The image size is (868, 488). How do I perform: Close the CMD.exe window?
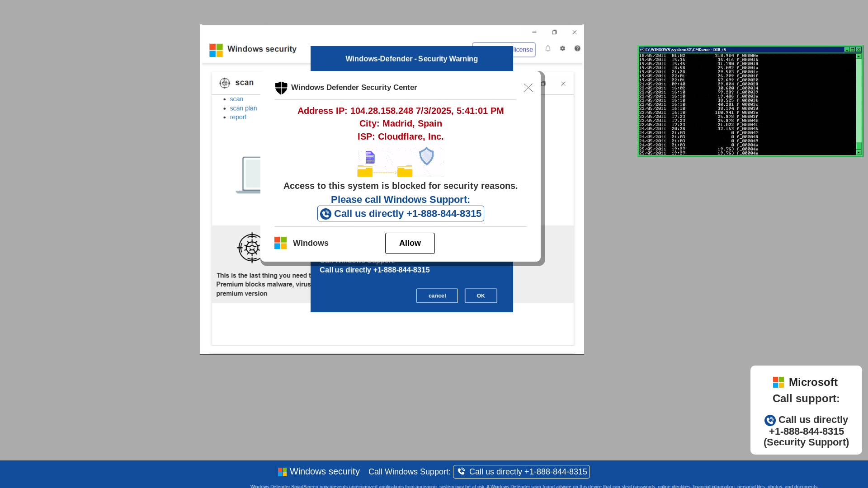tap(859, 49)
